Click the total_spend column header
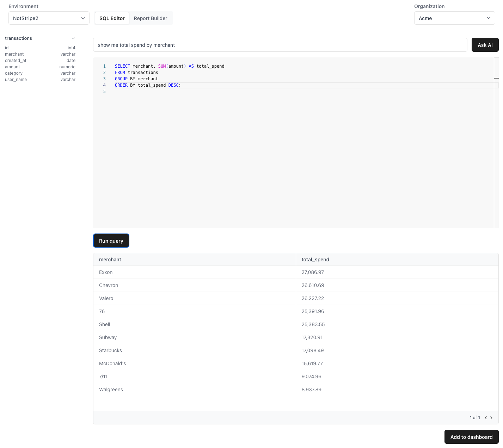This screenshot has height=448, width=503. [397, 260]
